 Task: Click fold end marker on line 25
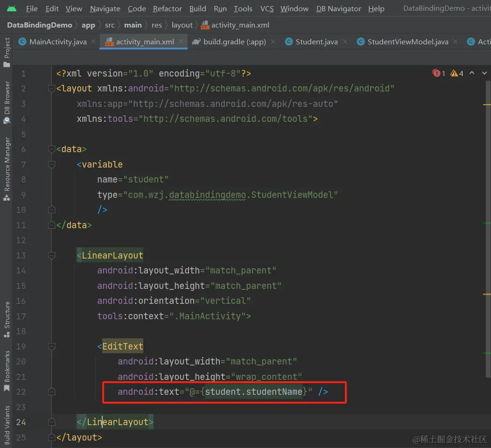tap(52, 437)
